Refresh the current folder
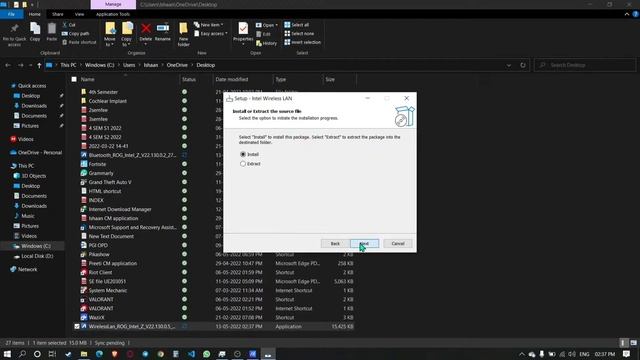 pos(523,65)
